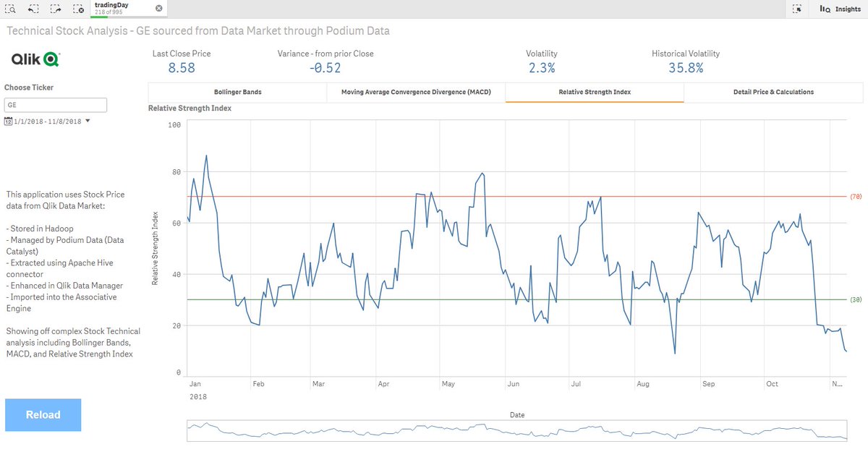Image resolution: width=868 pixels, height=465 pixels.
Task: Click the May label on date axis
Action: click(x=448, y=384)
